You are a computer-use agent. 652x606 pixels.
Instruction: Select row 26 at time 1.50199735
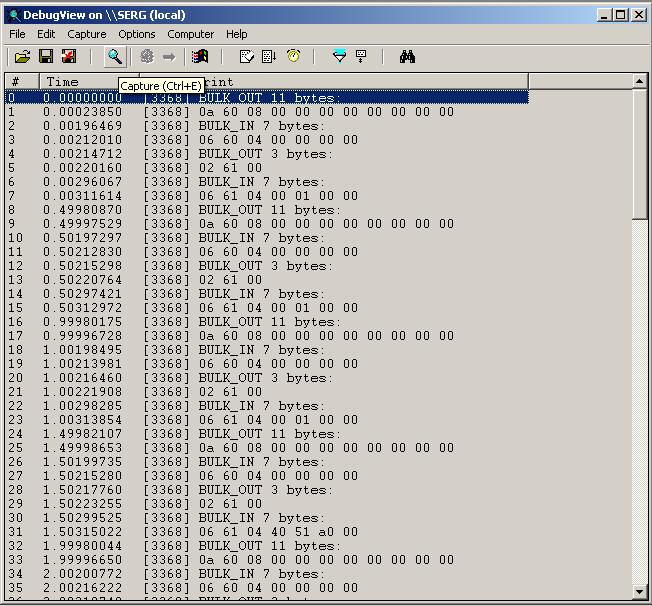pos(267,462)
